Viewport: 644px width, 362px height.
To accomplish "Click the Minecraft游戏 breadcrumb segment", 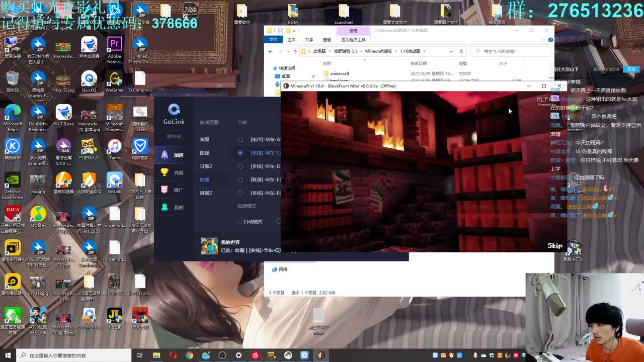I will [x=378, y=51].
